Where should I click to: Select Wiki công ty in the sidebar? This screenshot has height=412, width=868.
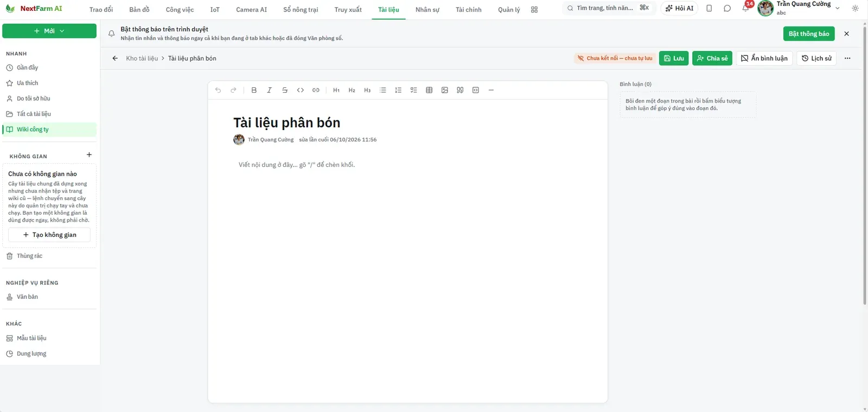click(x=49, y=130)
